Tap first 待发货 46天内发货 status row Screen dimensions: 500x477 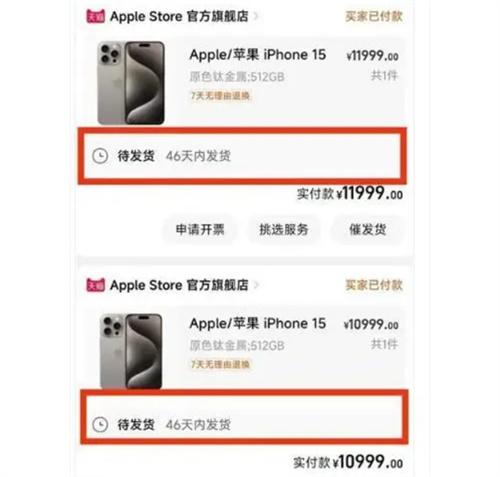pyautogui.click(x=242, y=156)
